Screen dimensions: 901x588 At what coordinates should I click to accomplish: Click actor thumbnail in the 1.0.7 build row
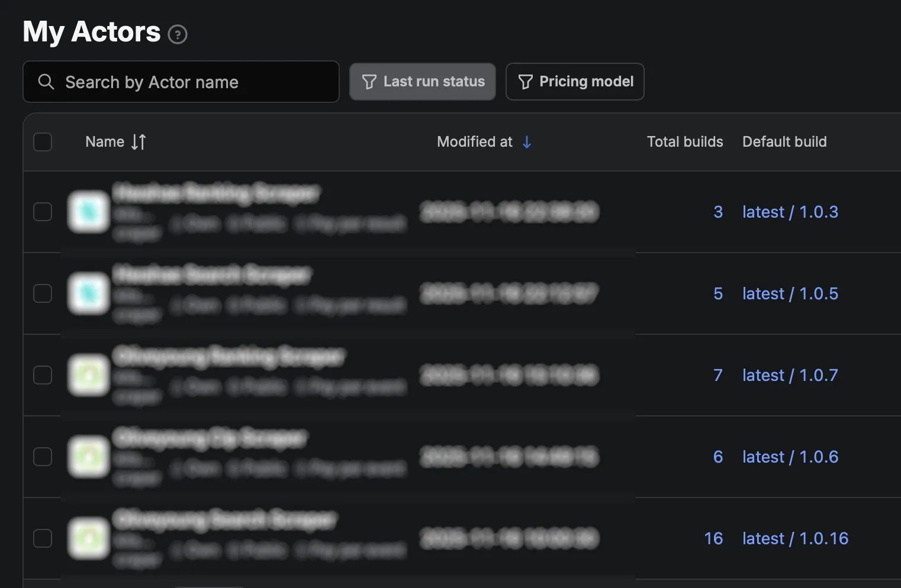click(x=89, y=375)
